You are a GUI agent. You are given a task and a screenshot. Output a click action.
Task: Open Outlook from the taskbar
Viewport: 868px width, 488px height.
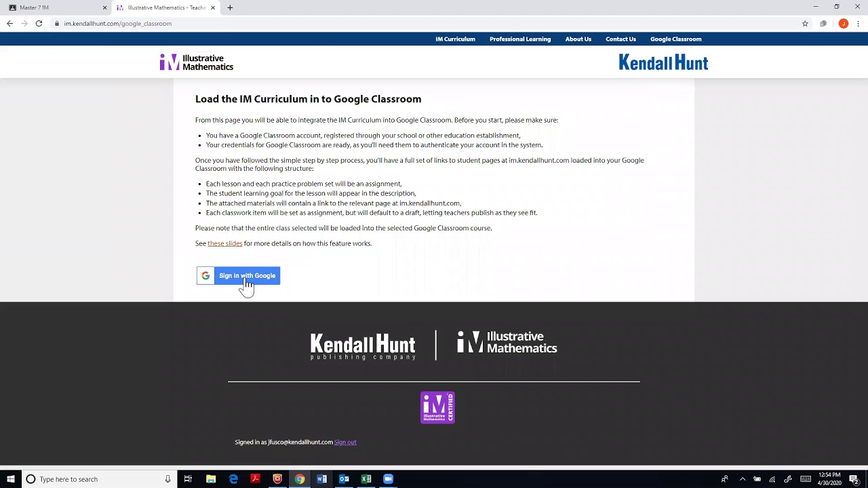(x=344, y=479)
